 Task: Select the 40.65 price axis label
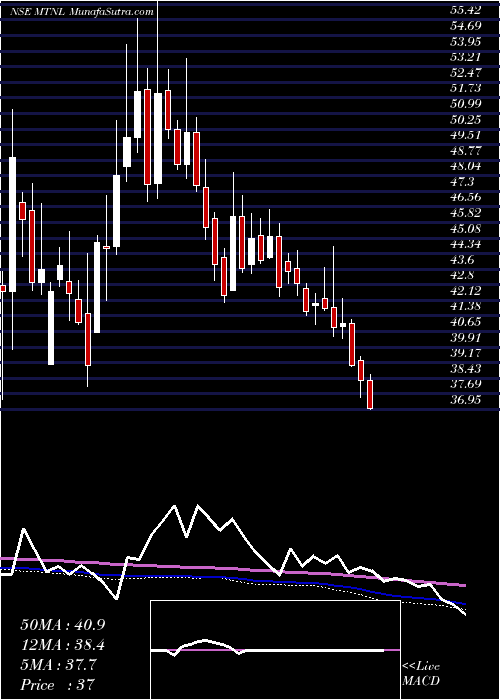pyautogui.click(x=465, y=322)
